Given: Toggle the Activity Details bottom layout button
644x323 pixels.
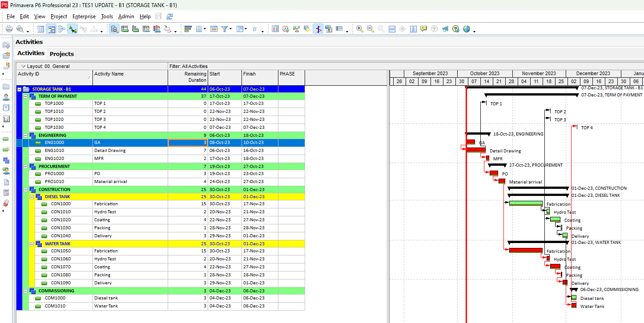Looking at the screenshot, I should coord(114,29).
